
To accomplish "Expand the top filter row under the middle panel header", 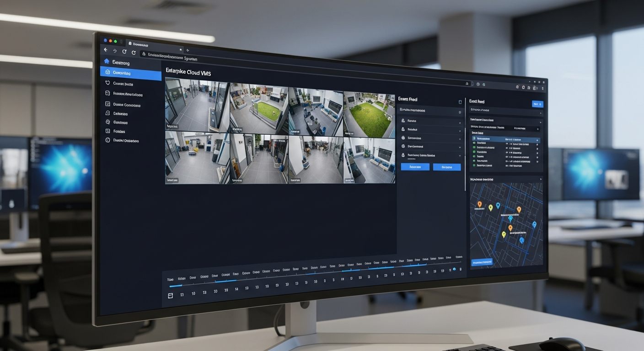I will 431,111.
